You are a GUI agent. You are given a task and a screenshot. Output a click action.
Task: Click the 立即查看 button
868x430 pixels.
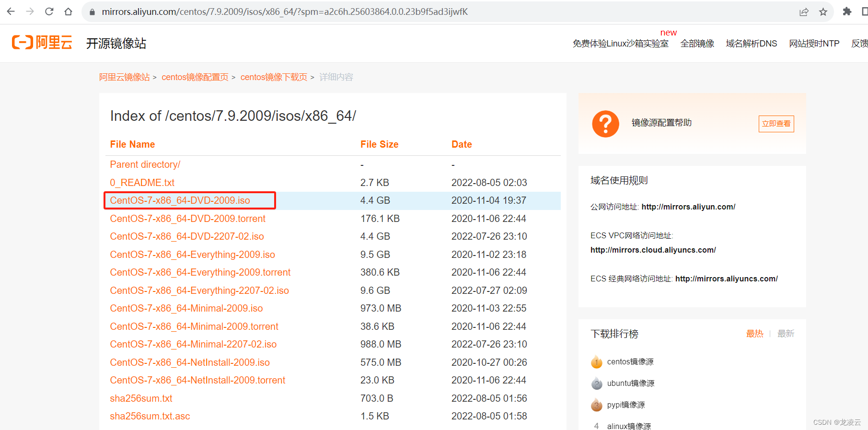click(x=776, y=124)
